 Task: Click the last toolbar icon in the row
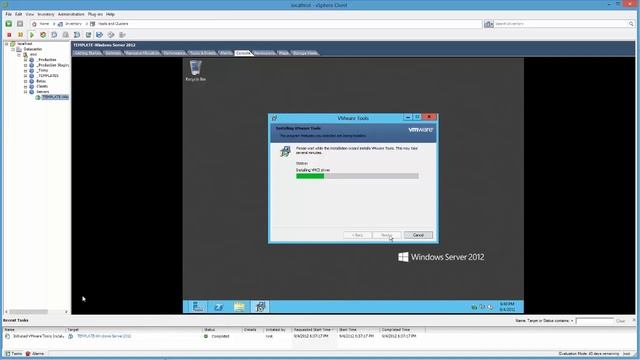(122, 35)
